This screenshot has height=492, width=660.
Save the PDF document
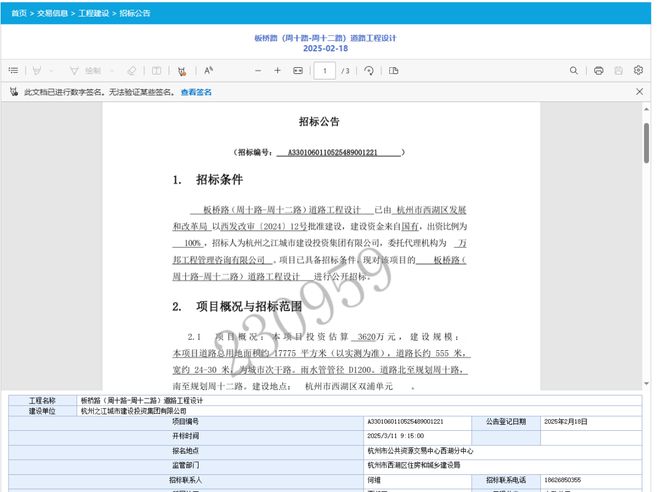pyautogui.click(x=618, y=71)
